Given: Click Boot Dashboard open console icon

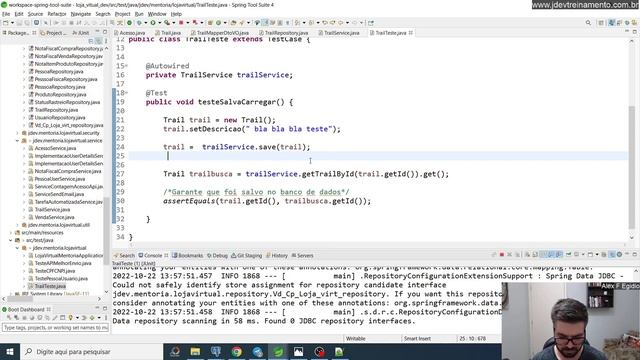Looking at the screenshot, I should coord(62,318).
